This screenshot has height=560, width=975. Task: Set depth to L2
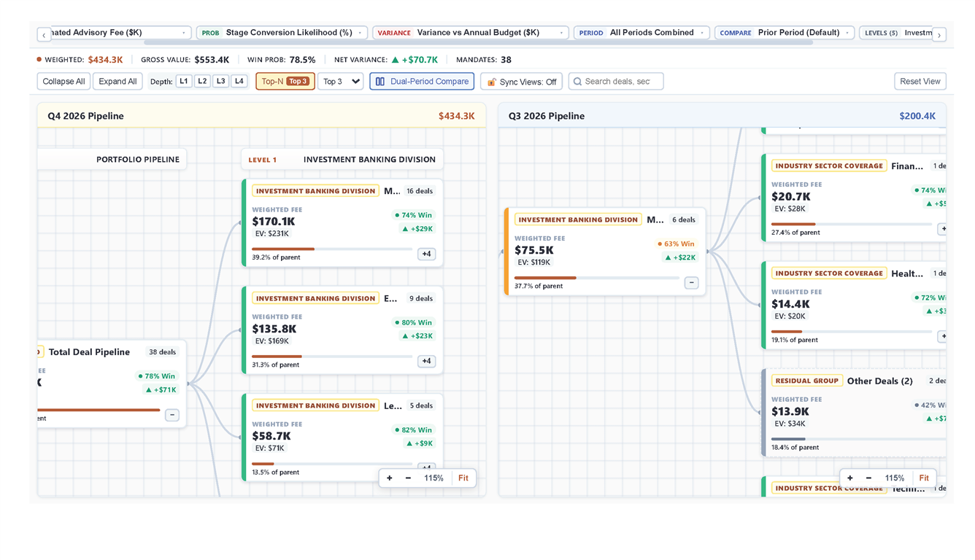pos(203,82)
